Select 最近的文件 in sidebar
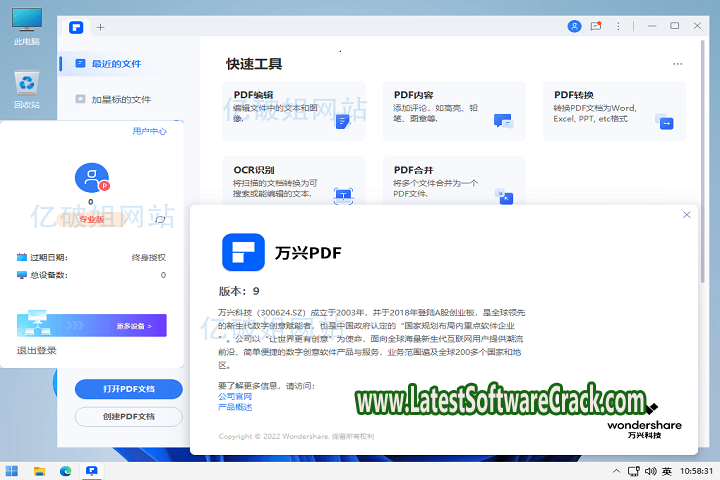Image resolution: width=720 pixels, height=480 pixels. point(116,64)
